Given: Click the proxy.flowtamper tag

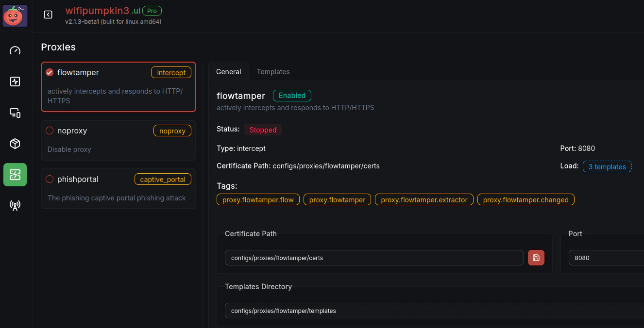Looking at the screenshot, I should [337, 199].
